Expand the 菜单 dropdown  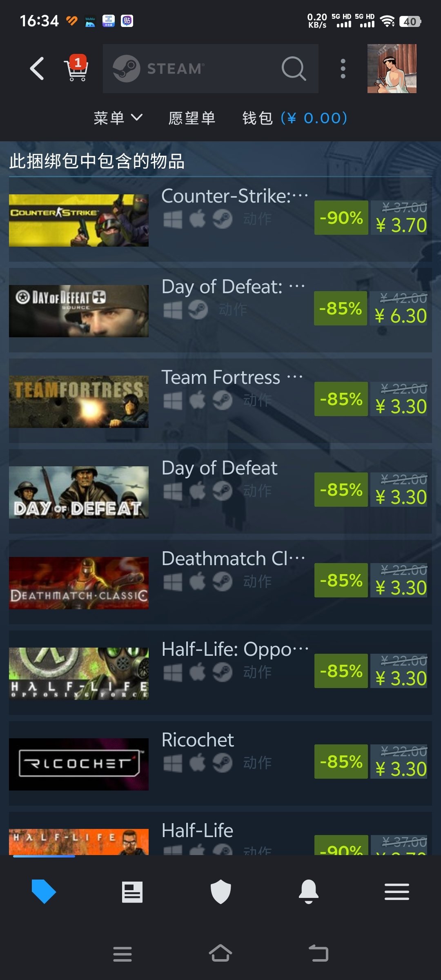118,118
